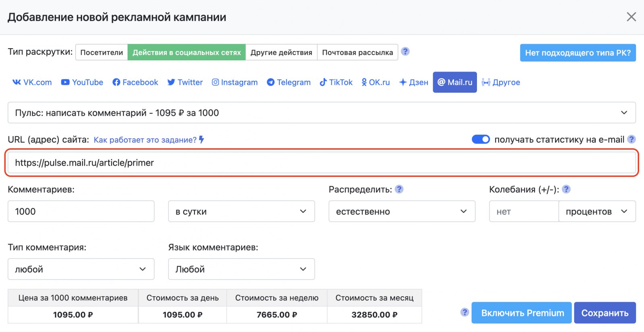
Task: Switch to the Посетители tab
Action: click(x=101, y=52)
